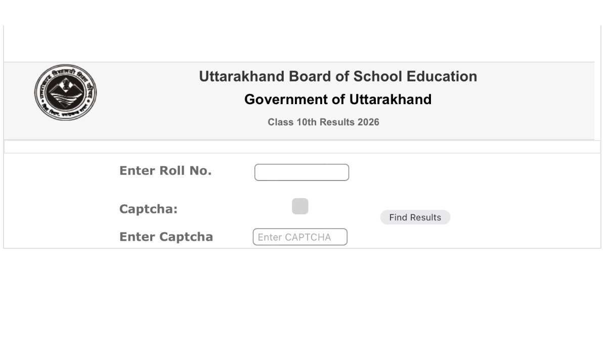Activate the CAPTCHA placeholder field
The height and width of the screenshot is (364, 607).
click(299, 237)
